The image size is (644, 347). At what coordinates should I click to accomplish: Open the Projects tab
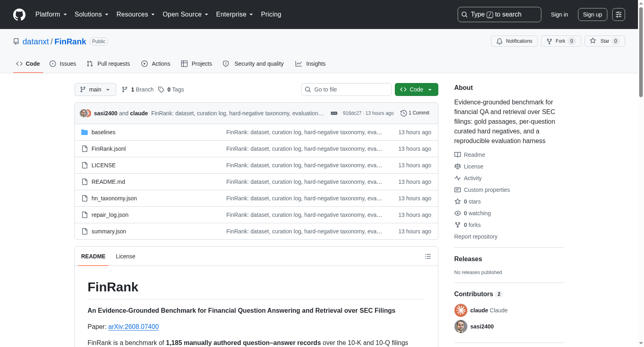196,64
